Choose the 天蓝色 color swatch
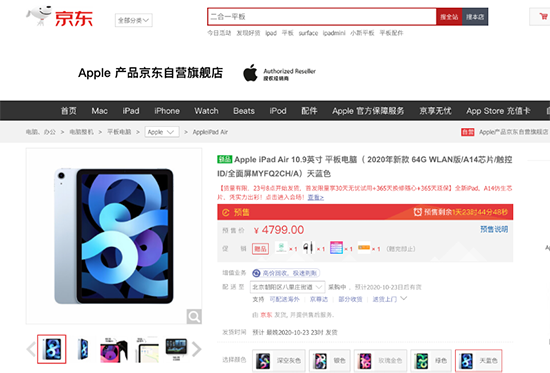 pos(478,361)
